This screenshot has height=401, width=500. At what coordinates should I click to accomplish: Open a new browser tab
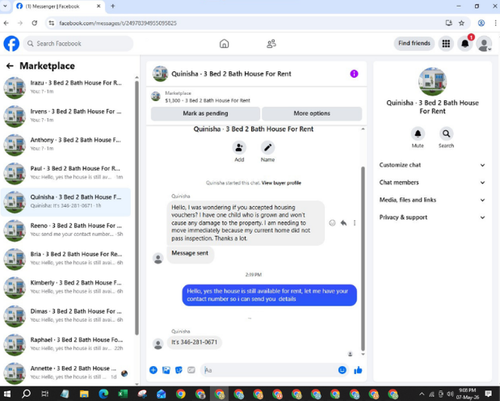click(x=113, y=6)
